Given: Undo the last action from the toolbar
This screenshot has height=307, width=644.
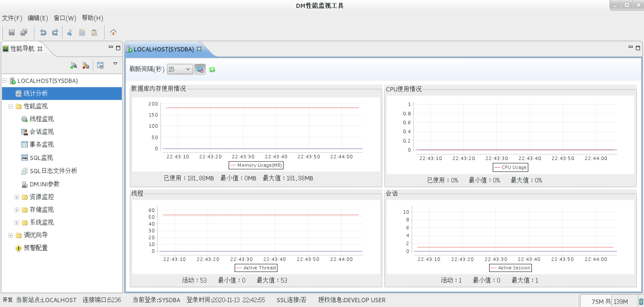Looking at the screenshot, I should pos(43,32).
